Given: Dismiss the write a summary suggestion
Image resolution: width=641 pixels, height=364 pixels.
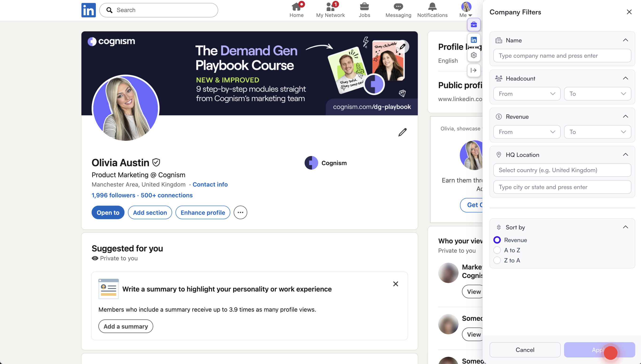Looking at the screenshot, I should click(x=395, y=284).
